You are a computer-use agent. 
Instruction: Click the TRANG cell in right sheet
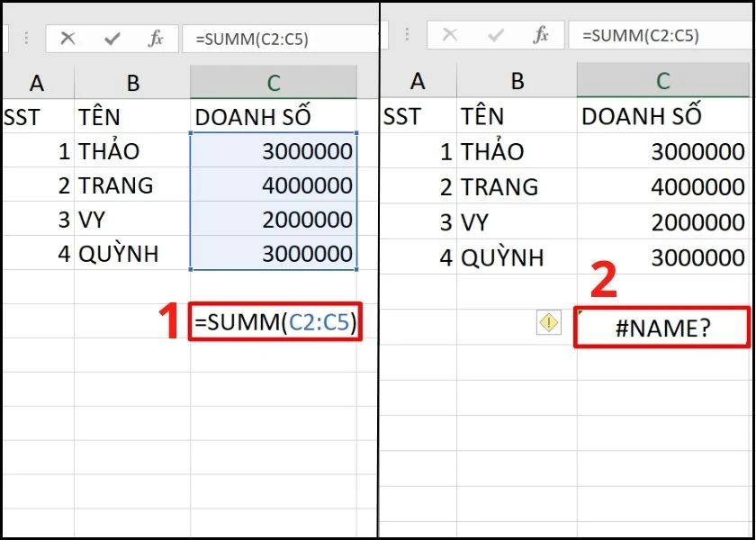(517, 186)
